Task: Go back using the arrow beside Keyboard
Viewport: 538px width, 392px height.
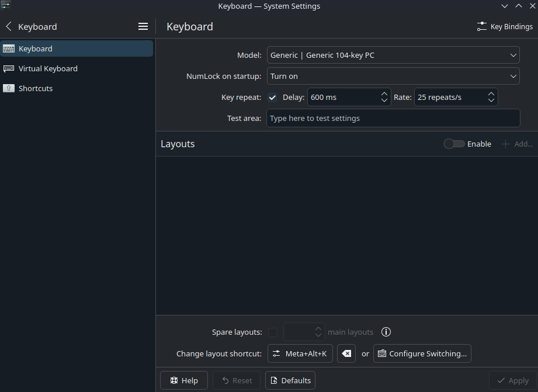Action: [x=9, y=26]
